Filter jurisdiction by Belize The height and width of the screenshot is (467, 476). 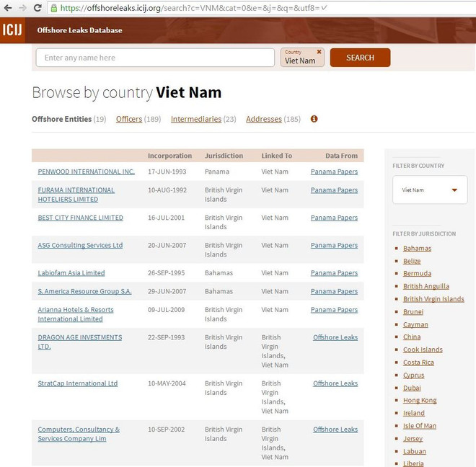click(412, 262)
